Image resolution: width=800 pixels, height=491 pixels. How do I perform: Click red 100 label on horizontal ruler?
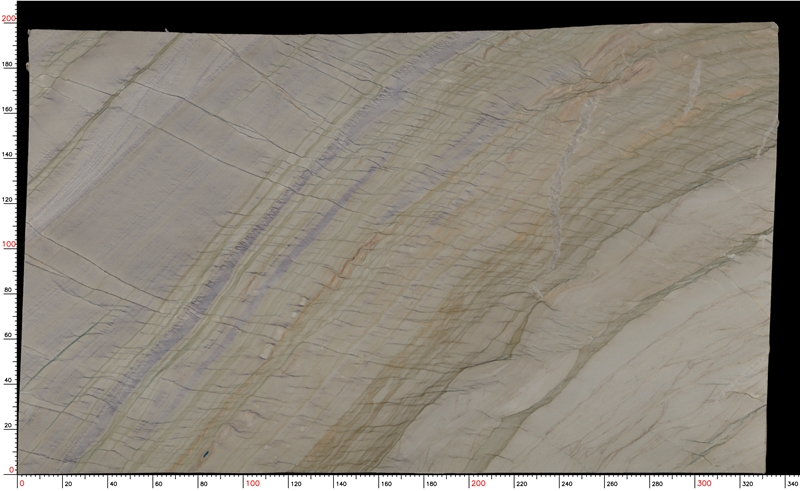click(x=253, y=483)
